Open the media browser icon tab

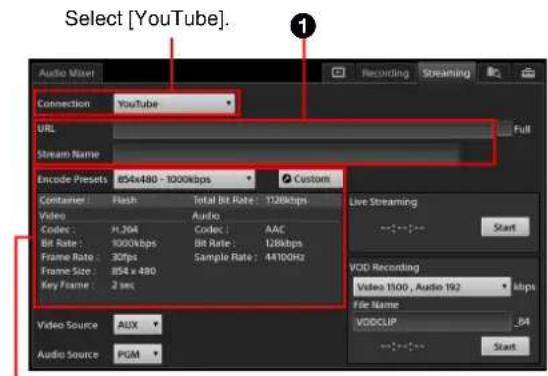point(494,73)
